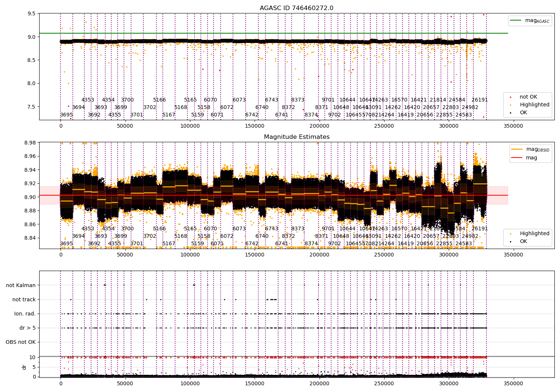Click OBSID label 5167 in top plot
The image size is (560, 392).
pos(169,115)
